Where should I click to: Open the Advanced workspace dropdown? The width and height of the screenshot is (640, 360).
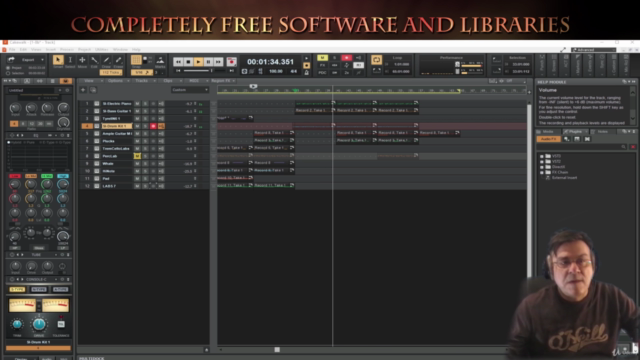[593, 50]
